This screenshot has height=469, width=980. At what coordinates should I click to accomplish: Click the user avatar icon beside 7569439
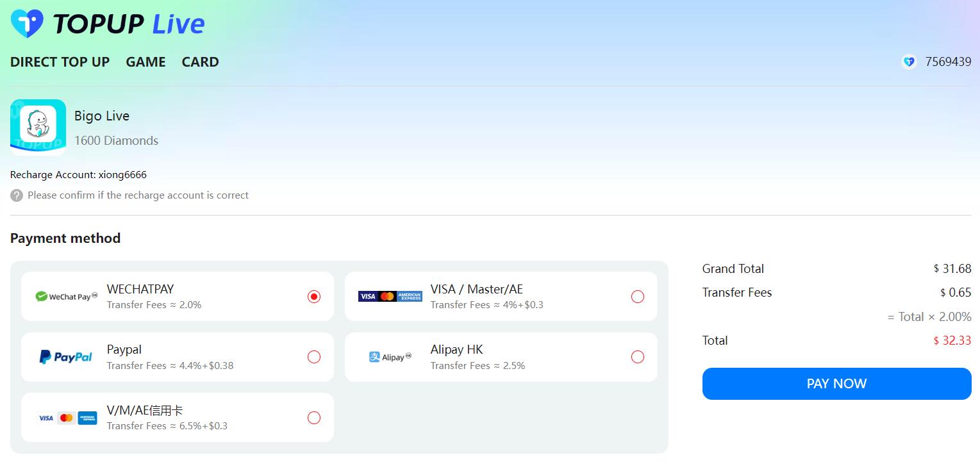909,62
